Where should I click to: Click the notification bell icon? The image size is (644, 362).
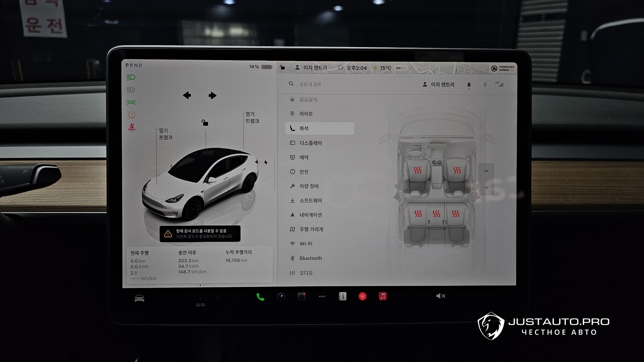[469, 85]
